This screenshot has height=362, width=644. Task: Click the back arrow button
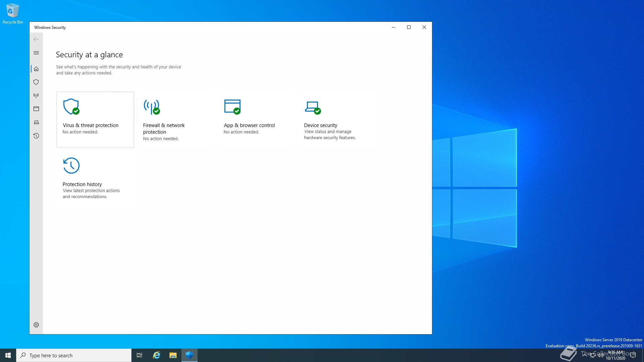(x=36, y=39)
